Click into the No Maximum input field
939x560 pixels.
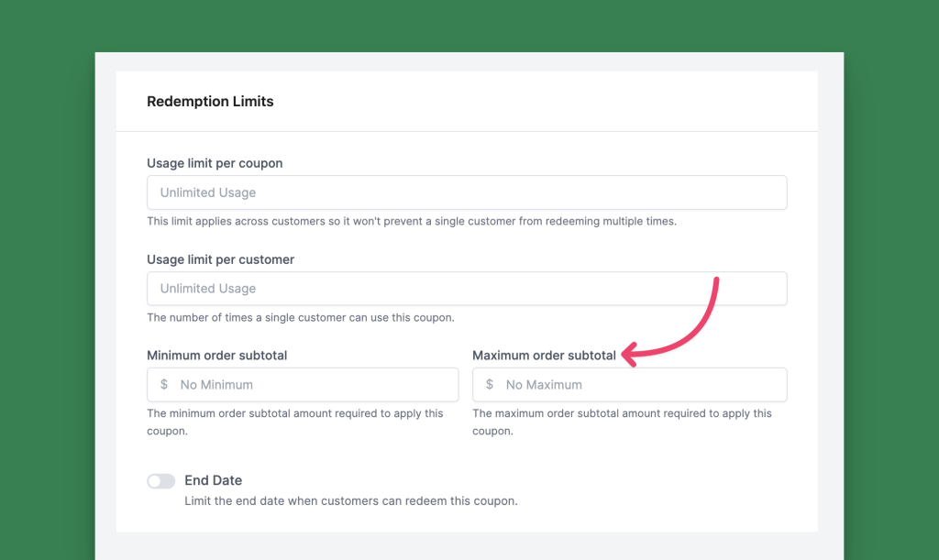coord(637,385)
